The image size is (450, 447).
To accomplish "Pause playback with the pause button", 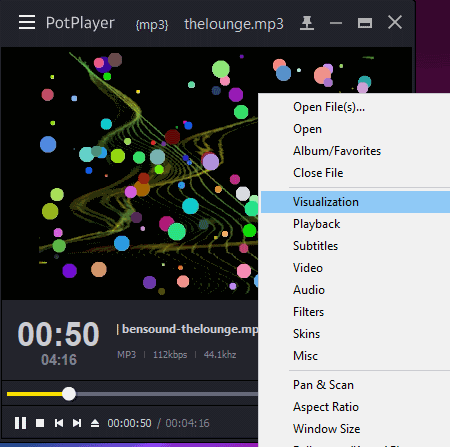I will click(20, 423).
